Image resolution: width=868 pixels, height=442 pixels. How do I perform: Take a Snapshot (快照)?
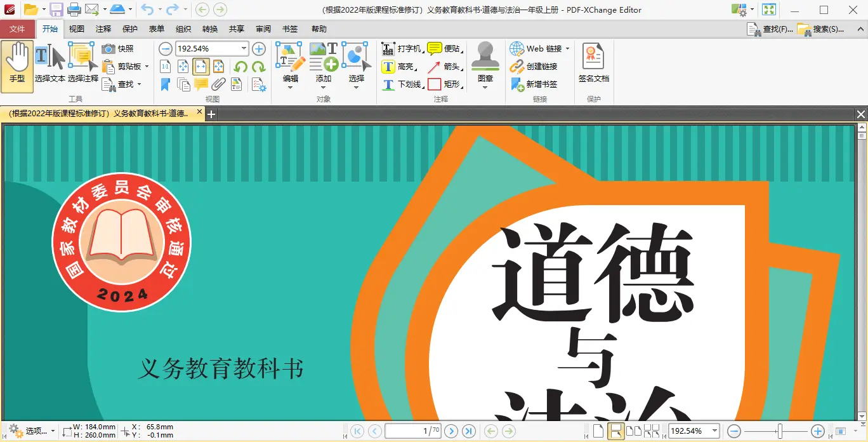(118, 49)
